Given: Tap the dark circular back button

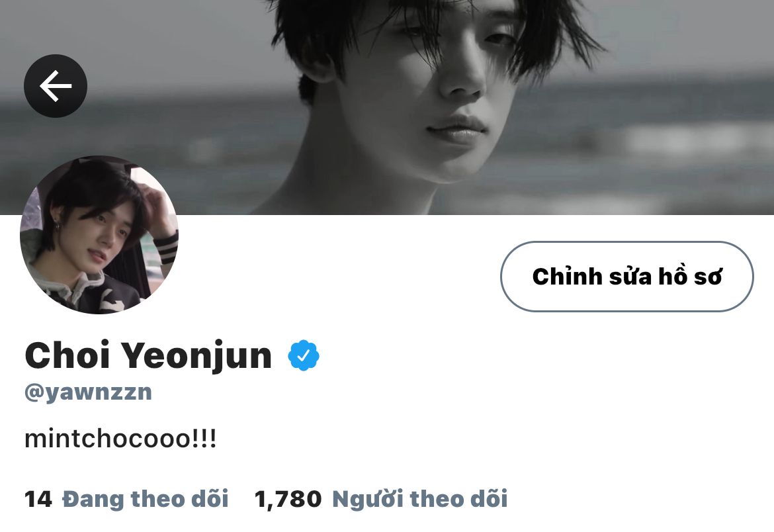Looking at the screenshot, I should [56, 86].
